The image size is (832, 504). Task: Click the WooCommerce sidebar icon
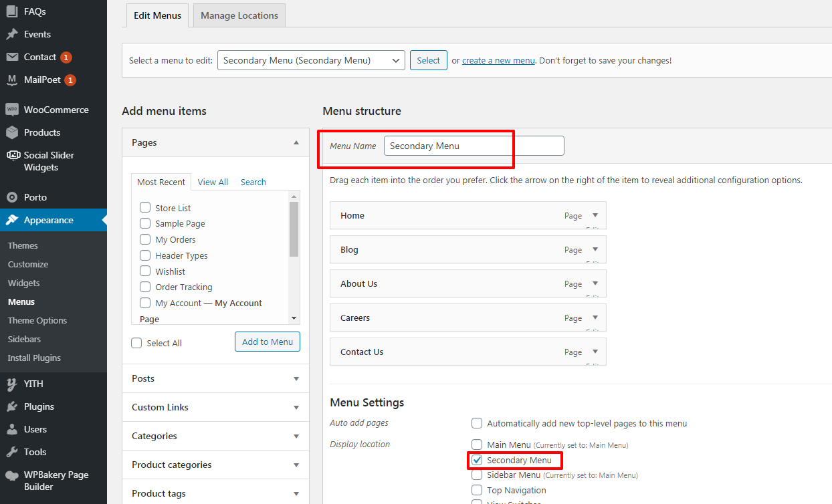click(x=12, y=110)
